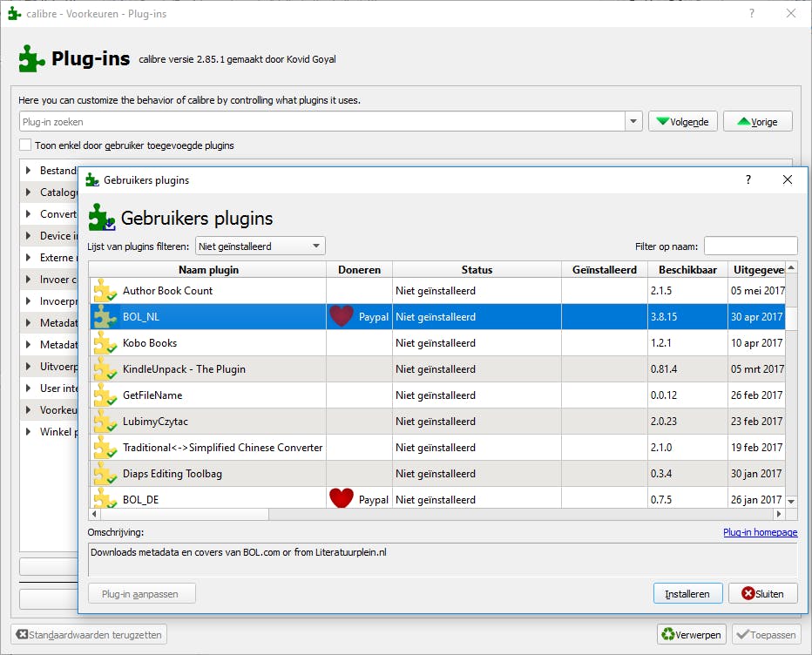The image size is (812, 655).
Task: Sort by the 'Naam plugin' column header
Action: pyautogui.click(x=208, y=269)
